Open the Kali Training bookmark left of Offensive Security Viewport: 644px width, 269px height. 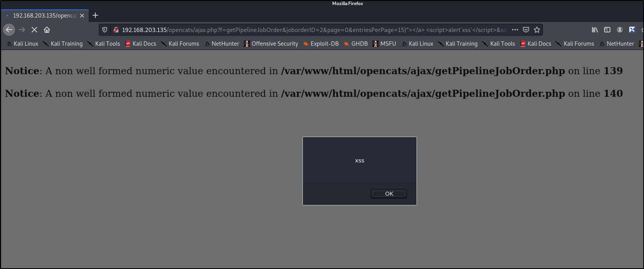[63, 44]
